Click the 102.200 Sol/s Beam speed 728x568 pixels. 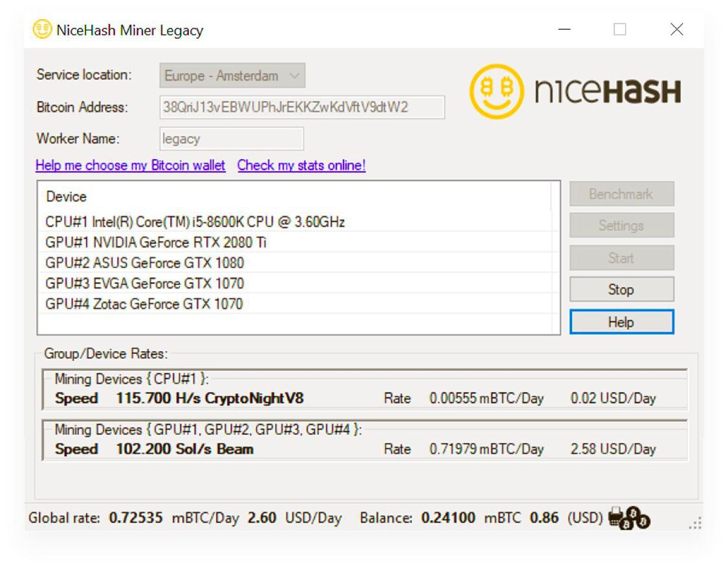point(184,449)
